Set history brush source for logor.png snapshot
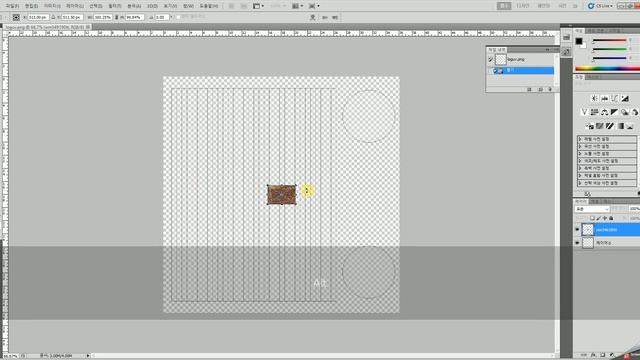The height and width of the screenshot is (360, 640). (491, 60)
